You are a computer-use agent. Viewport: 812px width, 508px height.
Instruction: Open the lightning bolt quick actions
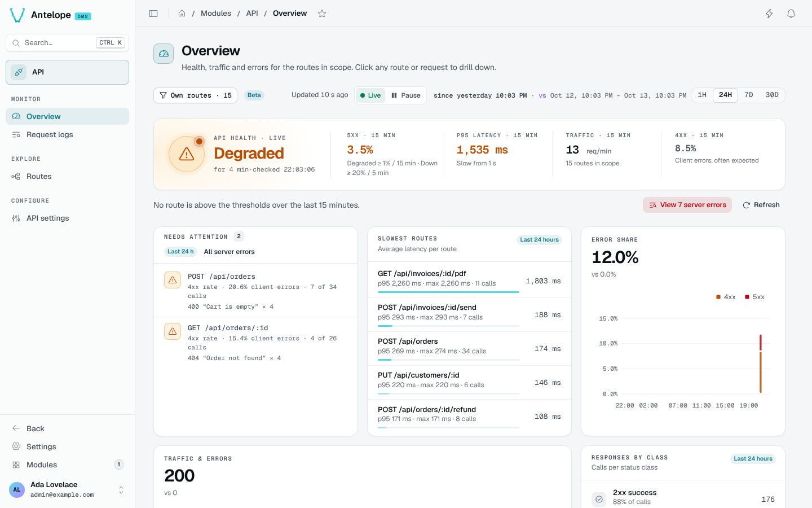(x=769, y=14)
